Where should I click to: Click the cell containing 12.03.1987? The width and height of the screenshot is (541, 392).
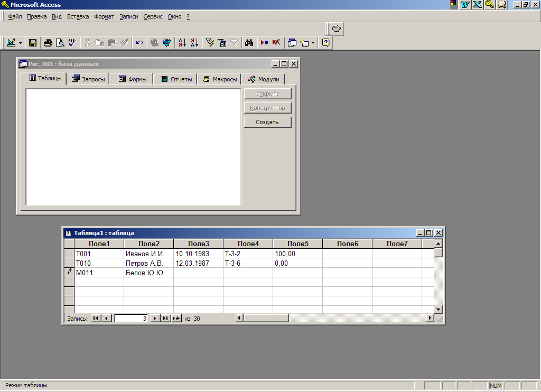click(199, 263)
